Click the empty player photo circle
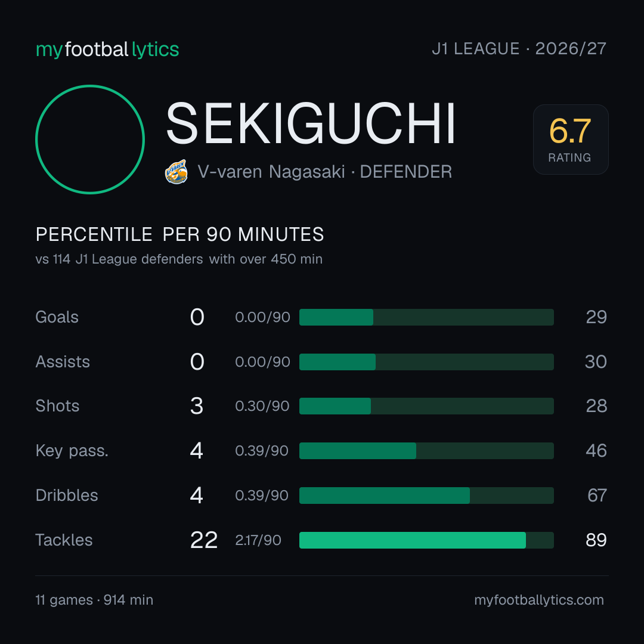This screenshot has width=644, height=644. (90, 139)
